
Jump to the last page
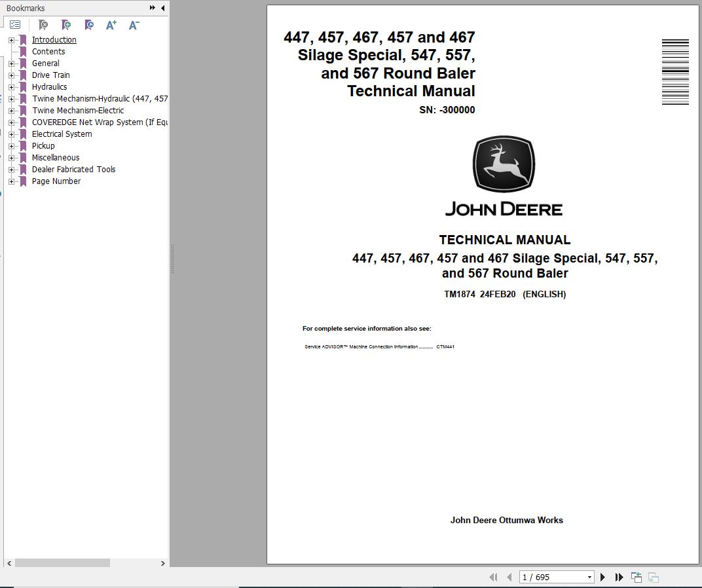click(x=619, y=578)
